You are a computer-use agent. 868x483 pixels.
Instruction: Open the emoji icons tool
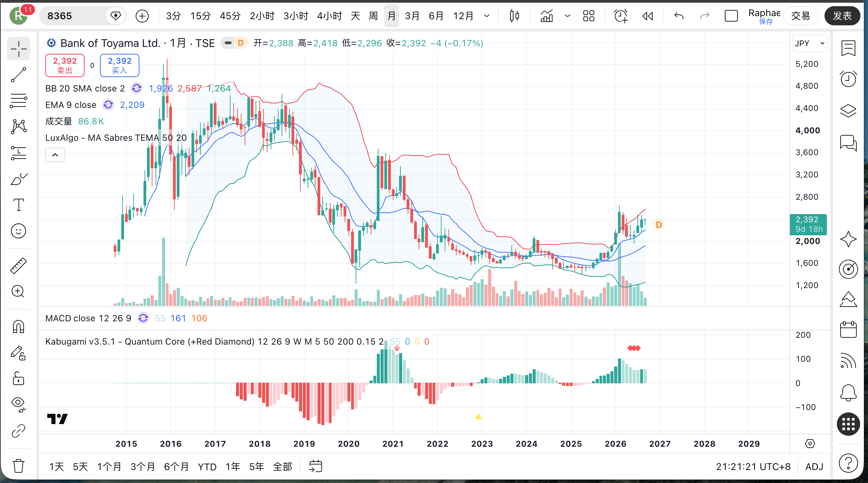(x=18, y=231)
